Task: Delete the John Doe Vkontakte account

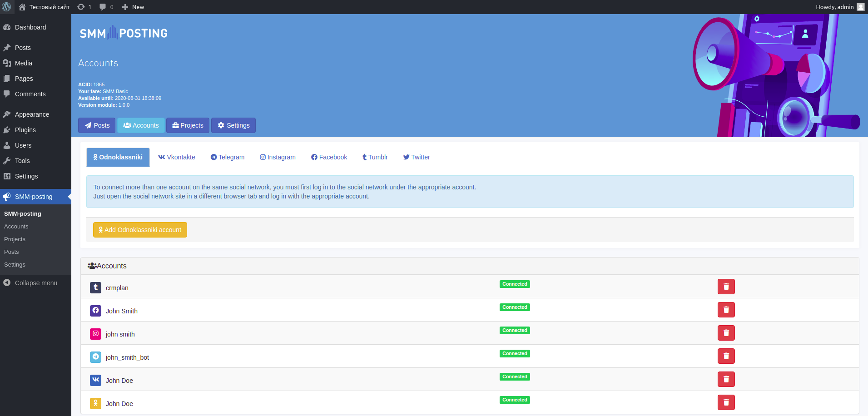Action: (726, 379)
